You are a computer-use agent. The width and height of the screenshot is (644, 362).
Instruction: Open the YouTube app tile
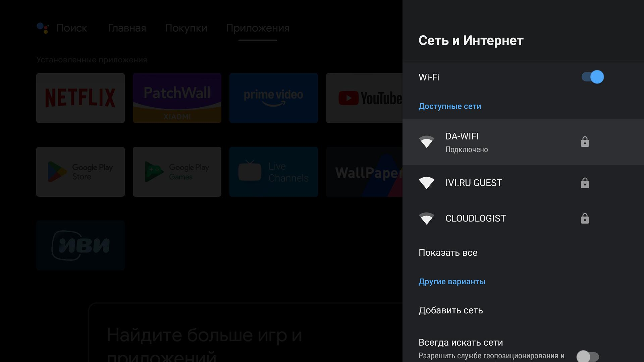tap(364, 98)
